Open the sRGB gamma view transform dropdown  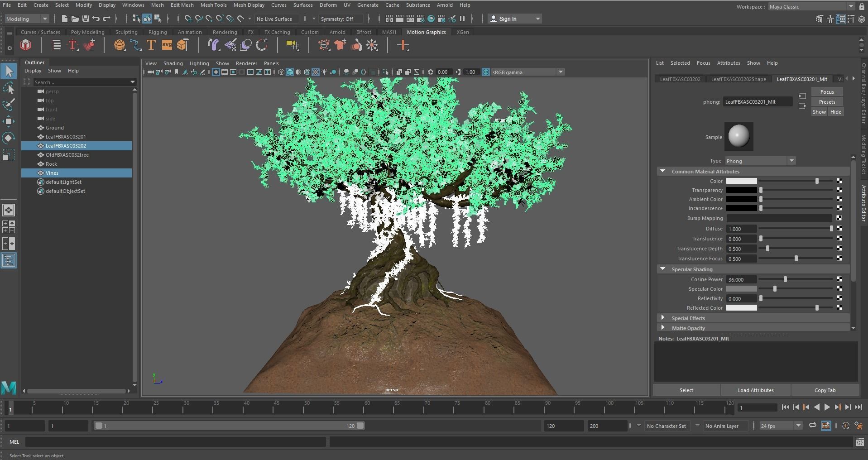pyautogui.click(x=528, y=72)
